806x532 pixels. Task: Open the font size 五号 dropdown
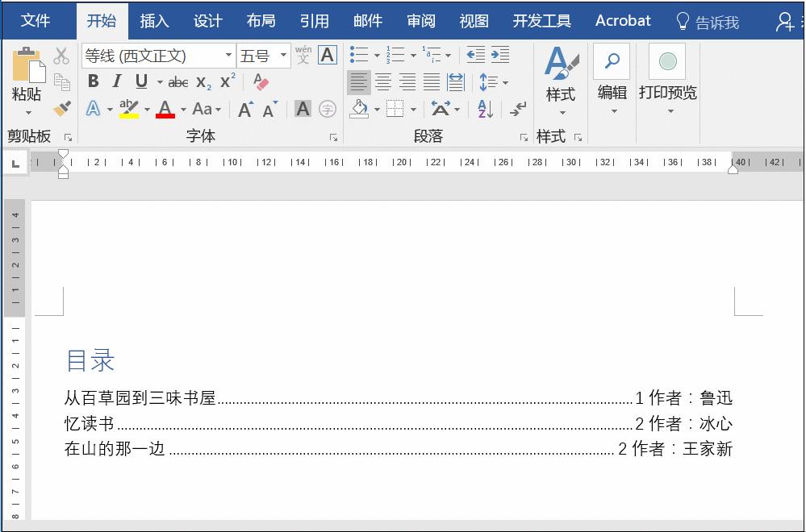coord(282,55)
